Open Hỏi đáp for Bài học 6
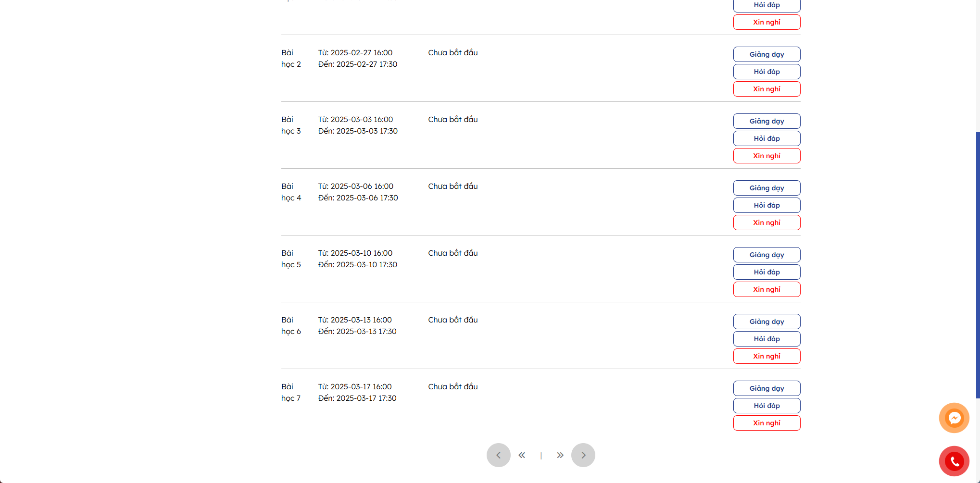Screen dimensions: 980x483 (767, 339)
